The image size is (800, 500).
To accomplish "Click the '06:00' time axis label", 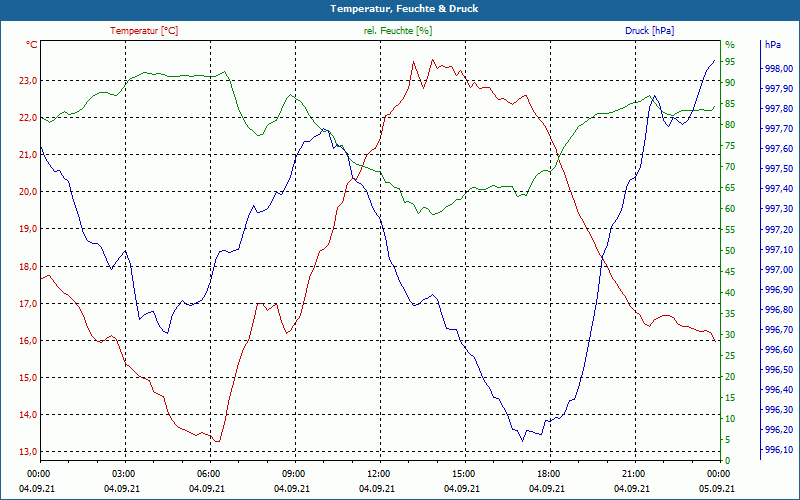I will [x=208, y=473].
